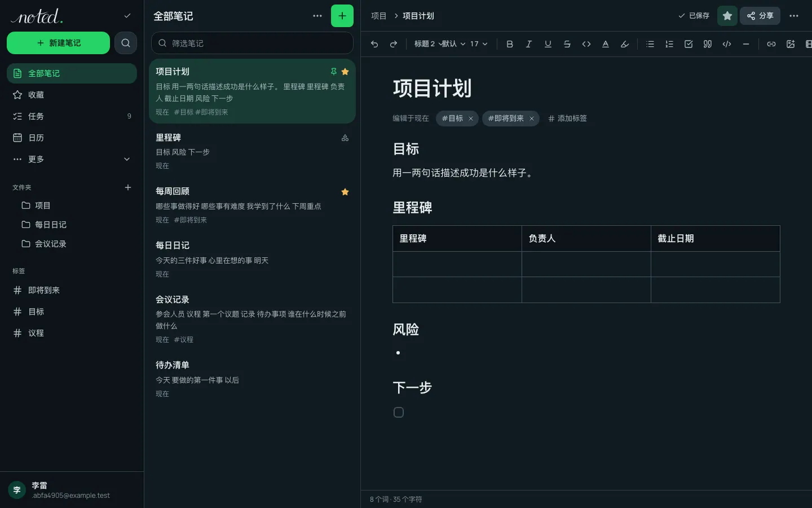Click the 分享 button

760,16
